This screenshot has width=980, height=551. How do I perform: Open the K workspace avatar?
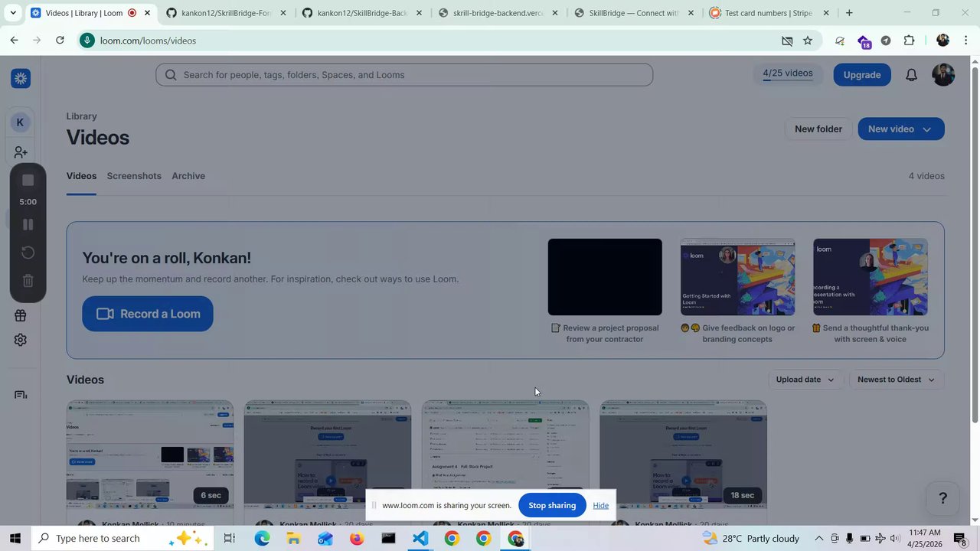point(20,122)
